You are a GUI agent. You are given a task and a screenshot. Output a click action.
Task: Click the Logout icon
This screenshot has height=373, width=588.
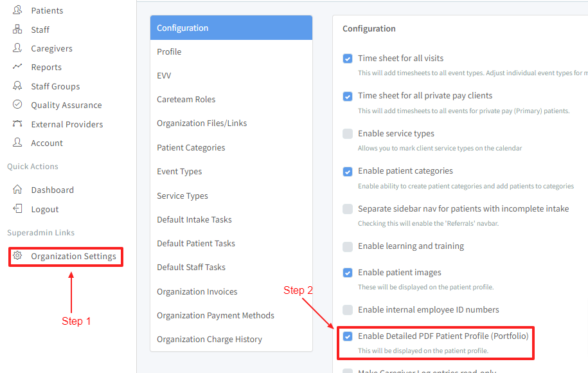click(x=17, y=209)
